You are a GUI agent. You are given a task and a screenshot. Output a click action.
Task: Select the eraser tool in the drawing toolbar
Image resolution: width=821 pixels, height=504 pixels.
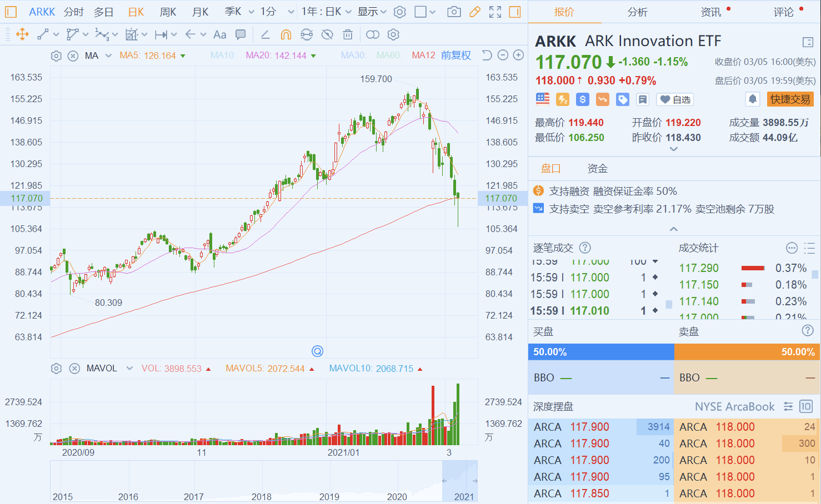(266, 34)
